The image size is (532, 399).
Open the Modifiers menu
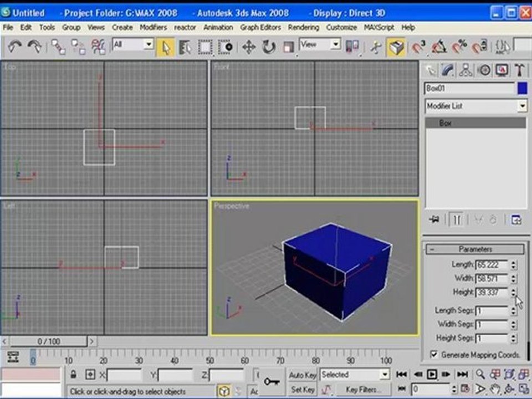[153, 28]
